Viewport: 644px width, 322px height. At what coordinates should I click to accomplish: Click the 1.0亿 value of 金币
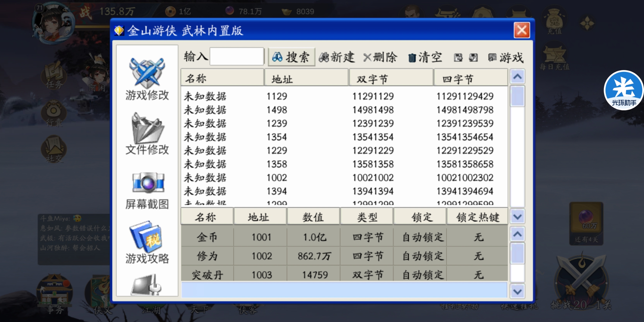[315, 237]
